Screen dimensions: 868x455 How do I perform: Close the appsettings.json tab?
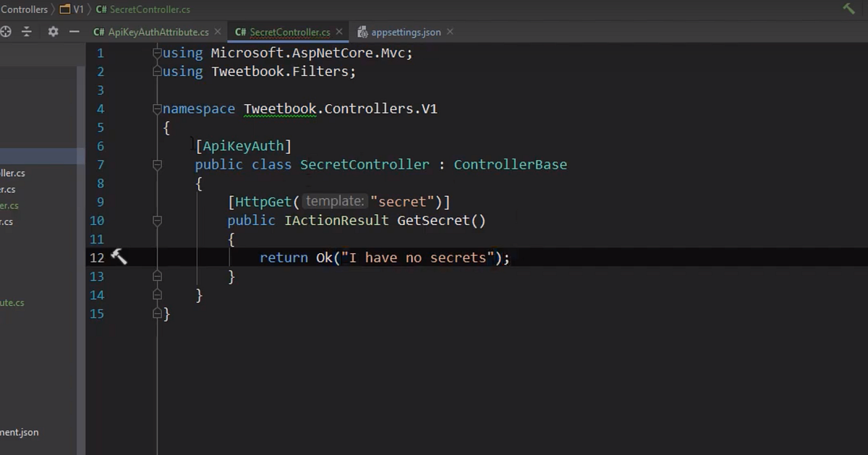pos(450,33)
